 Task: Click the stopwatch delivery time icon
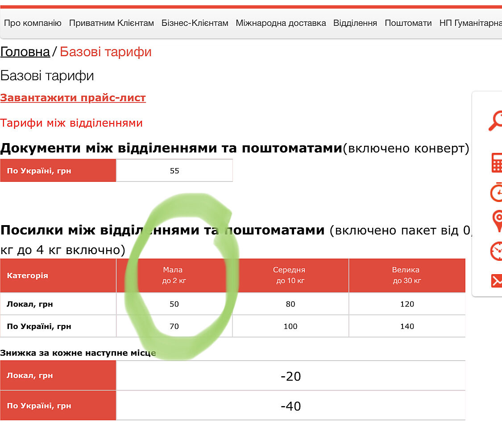coord(496,192)
